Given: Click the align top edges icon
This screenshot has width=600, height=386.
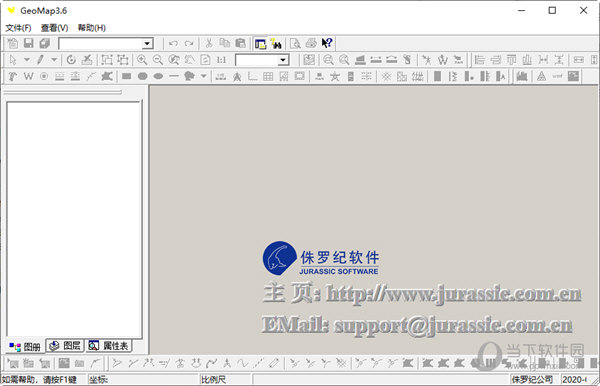Looking at the screenshot, I should 511,60.
